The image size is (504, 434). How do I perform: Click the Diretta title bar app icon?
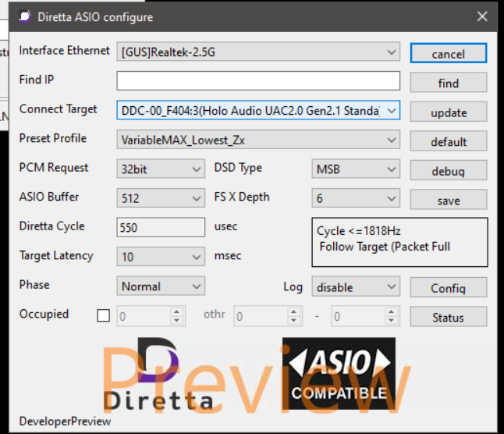click(x=25, y=16)
